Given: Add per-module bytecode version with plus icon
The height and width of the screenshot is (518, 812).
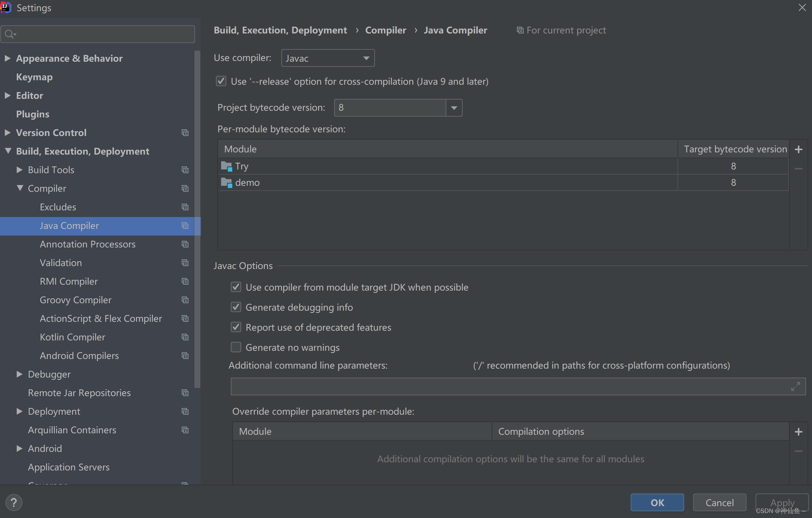Looking at the screenshot, I should click(x=798, y=149).
